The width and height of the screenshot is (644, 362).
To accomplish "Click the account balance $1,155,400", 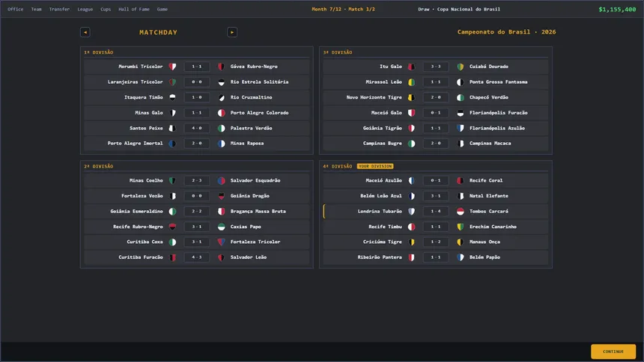I will [617, 9].
